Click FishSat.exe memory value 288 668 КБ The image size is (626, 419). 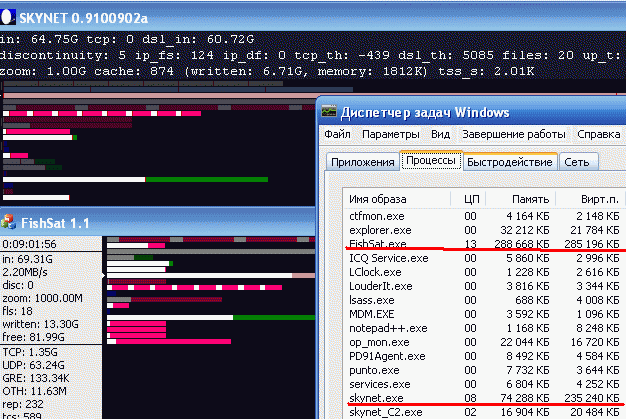(521, 244)
